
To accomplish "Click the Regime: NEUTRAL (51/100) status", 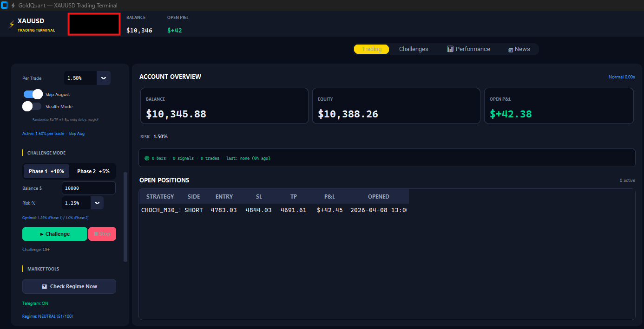I will tap(47, 316).
